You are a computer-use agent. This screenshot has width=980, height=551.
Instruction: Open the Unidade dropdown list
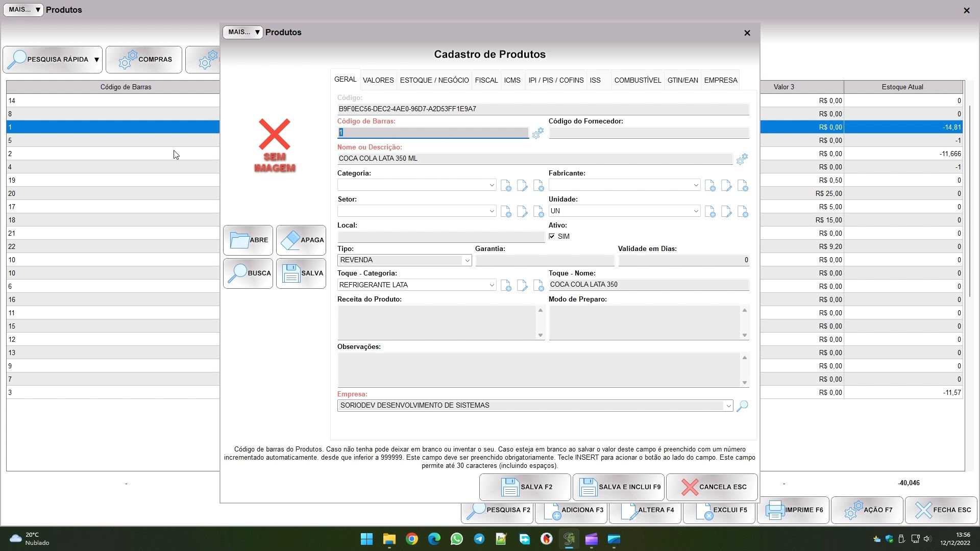coord(696,211)
